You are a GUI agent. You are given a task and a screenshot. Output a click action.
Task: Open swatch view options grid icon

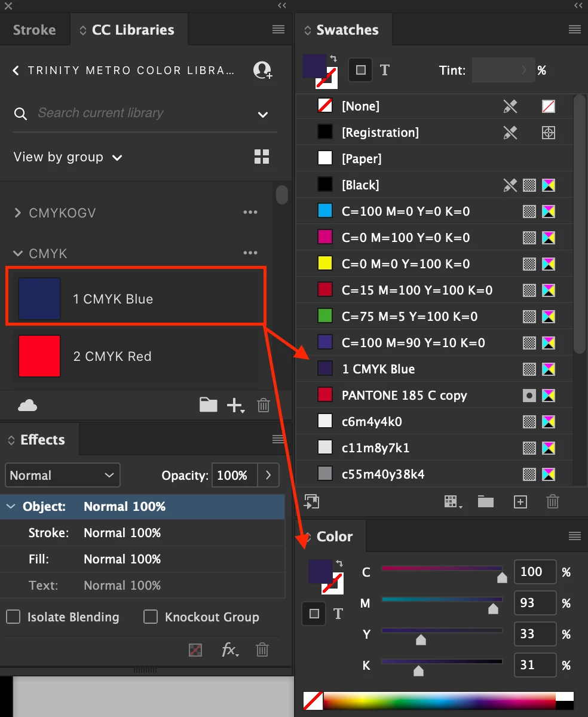[x=454, y=502]
